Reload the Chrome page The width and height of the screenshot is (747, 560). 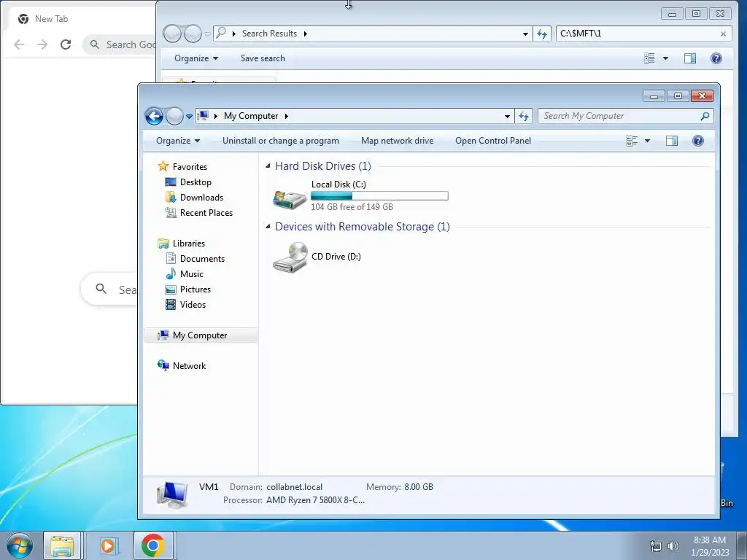[66, 44]
